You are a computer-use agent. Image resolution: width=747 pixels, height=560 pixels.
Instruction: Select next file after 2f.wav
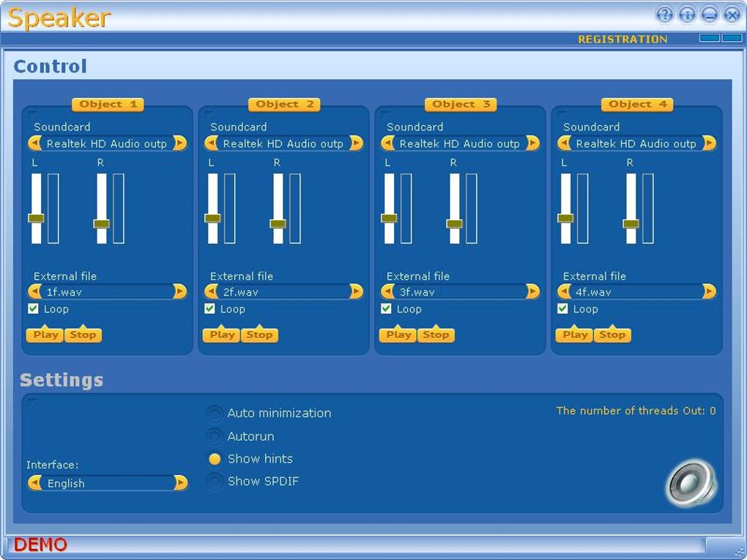(x=357, y=291)
